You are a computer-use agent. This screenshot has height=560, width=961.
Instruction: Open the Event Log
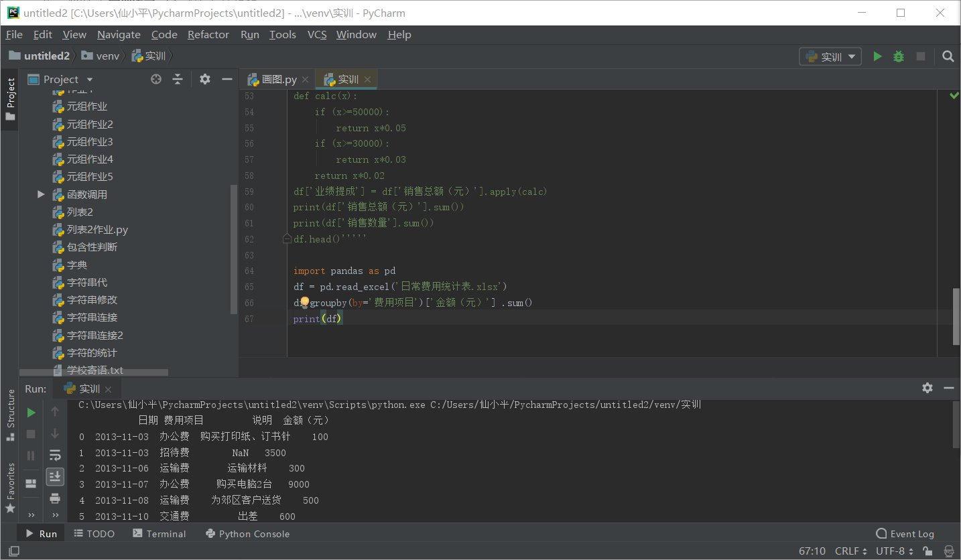905,533
